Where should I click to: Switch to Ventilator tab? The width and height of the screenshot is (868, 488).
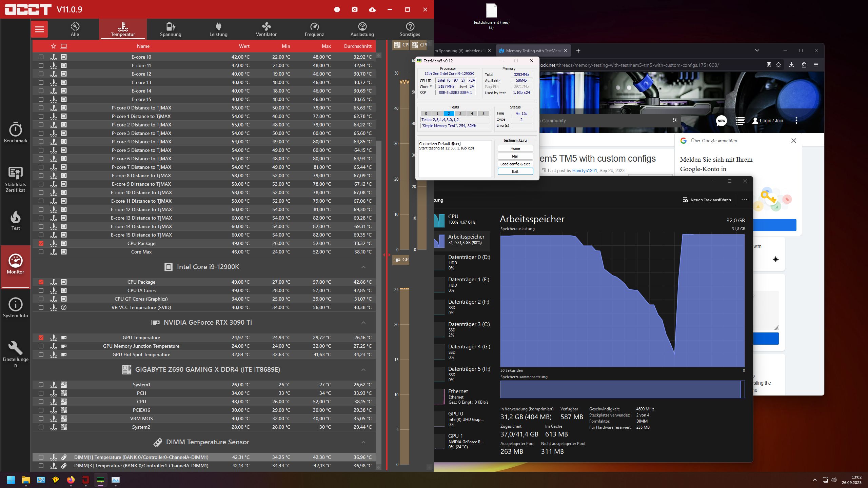(266, 29)
